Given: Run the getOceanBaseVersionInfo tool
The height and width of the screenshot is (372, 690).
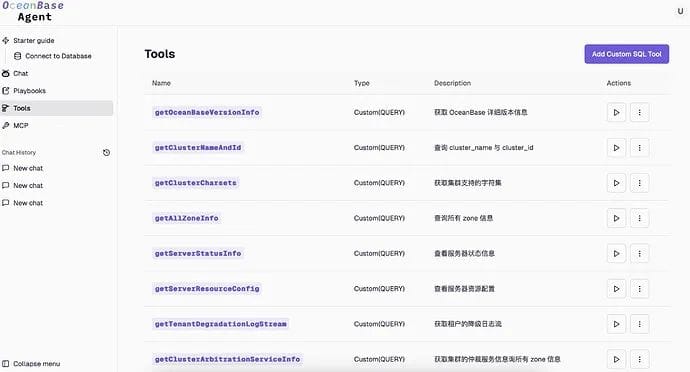Looking at the screenshot, I should click(616, 112).
